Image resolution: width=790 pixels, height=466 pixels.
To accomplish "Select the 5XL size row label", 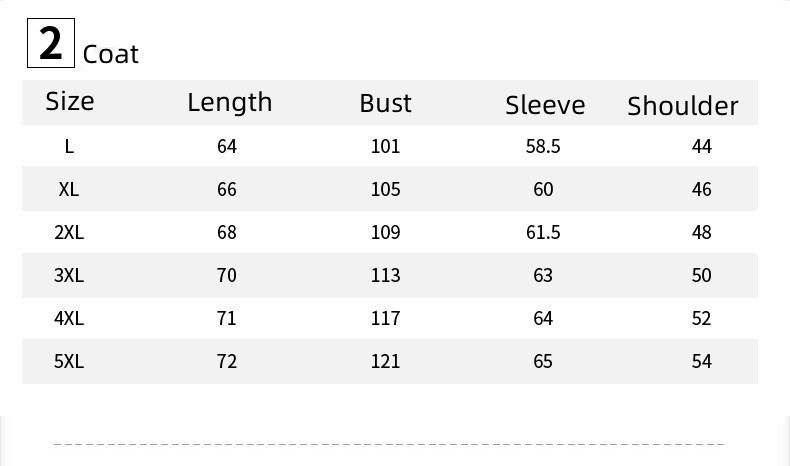I will click(69, 361).
